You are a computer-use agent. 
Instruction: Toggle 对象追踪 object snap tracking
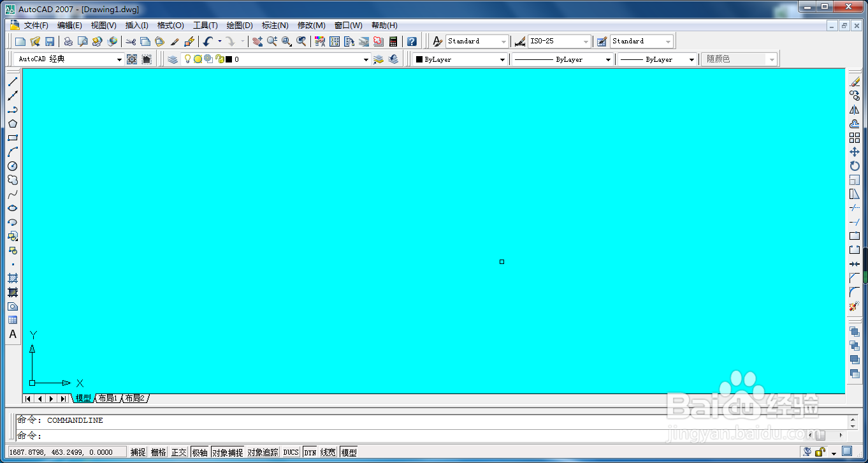(263, 452)
